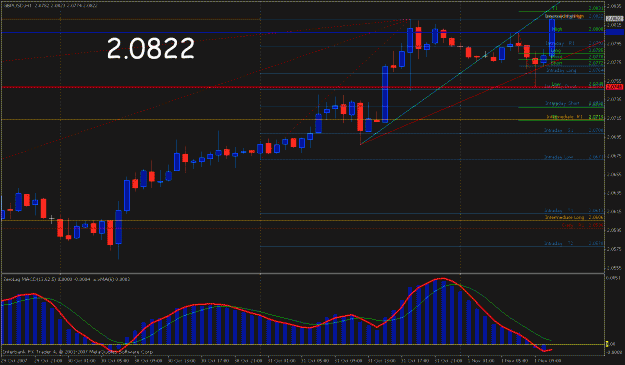Click the white crosshair marker near left candles

[x=51, y=219]
